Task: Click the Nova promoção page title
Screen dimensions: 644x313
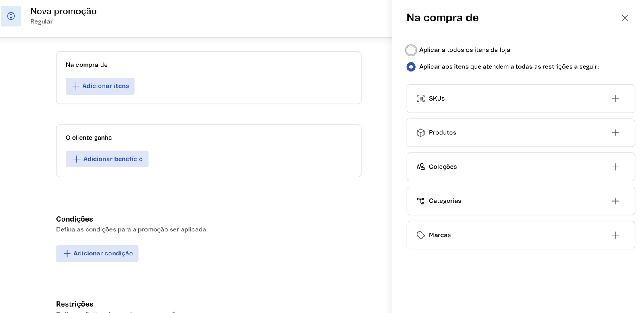Action: 64,11
